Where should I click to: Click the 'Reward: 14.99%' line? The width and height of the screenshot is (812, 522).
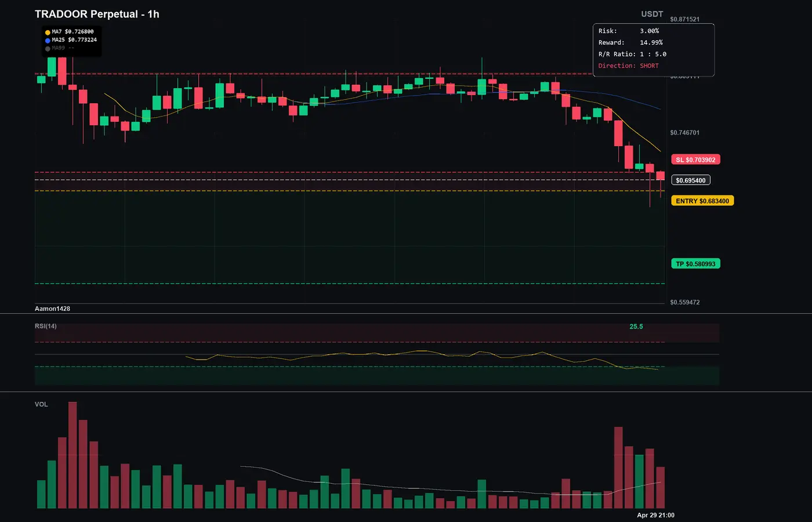(630, 42)
